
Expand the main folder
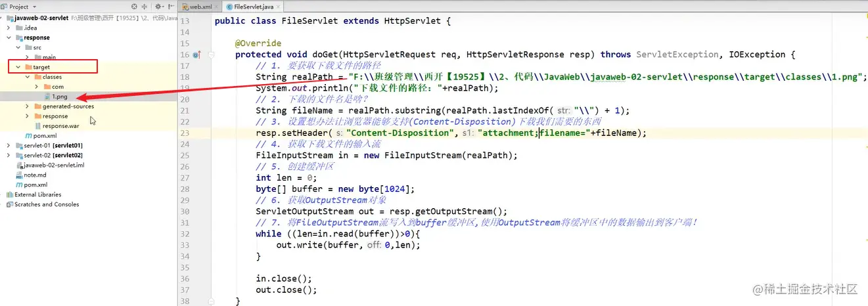pos(28,57)
